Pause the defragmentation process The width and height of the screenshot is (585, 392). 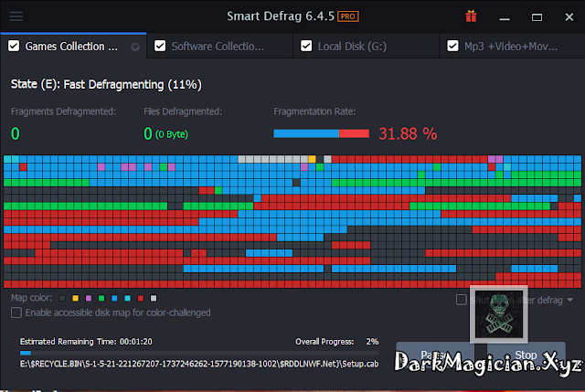pyautogui.click(x=435, y=355)
